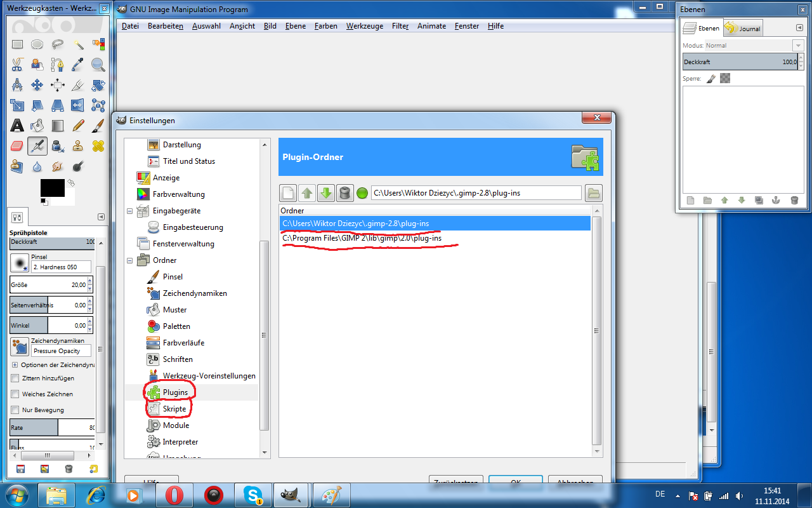Viewport: 812px width, 508px height.
Task: Select the Smudge finger tool
Action: tap(58, 166)
